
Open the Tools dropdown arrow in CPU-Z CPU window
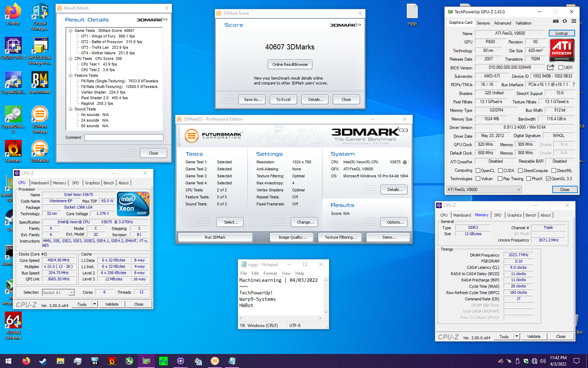(x=94, y=304)
